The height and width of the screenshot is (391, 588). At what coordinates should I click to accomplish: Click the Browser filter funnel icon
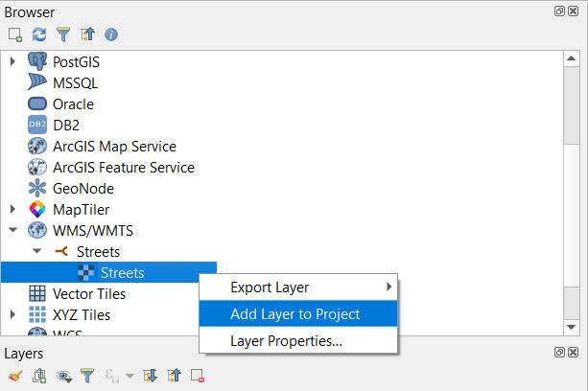[63, 34]
